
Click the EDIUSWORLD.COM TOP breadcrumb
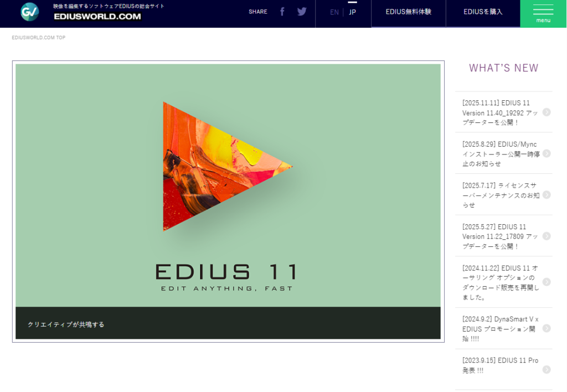click(x=39, y=38)
